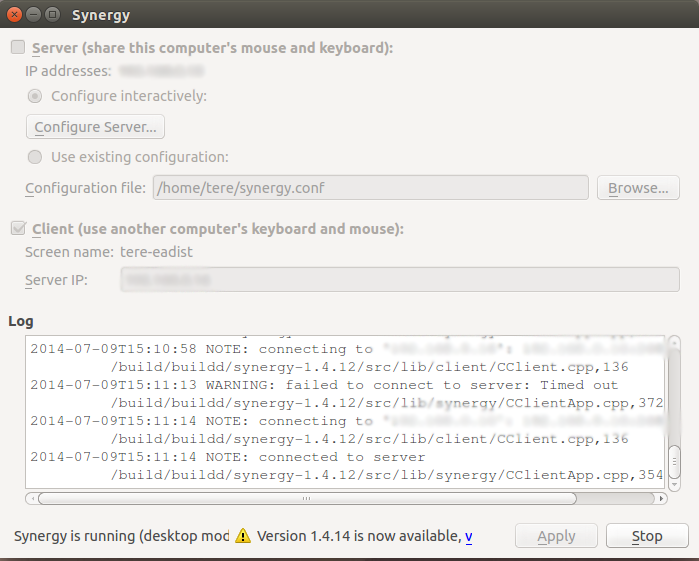Maximize the Synergy window
The height and width of the screenshot is (561, 699).
coord(53,15)
